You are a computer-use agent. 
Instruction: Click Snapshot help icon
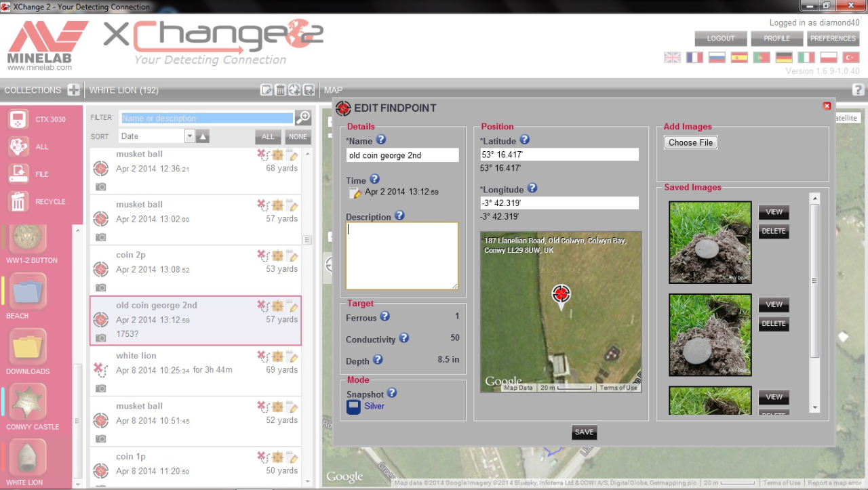click(391, 393)
